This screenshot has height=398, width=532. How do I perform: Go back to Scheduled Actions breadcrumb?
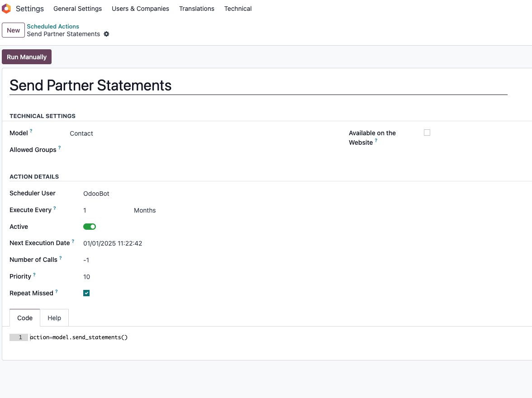click(x=53, y=27)
